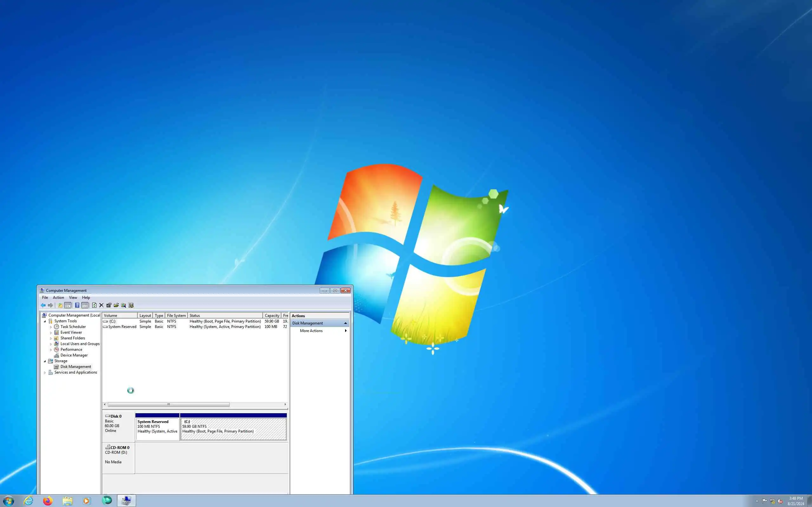Open the Action menu

(58, 298)
